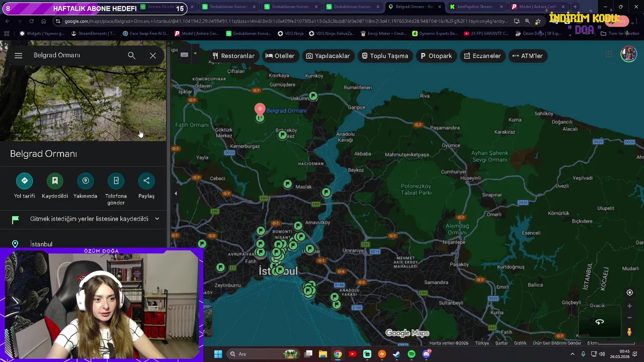This screenshot has width=644, height=362.
Task: Click the map rotate/tilt control
Action: click(600, 322)
